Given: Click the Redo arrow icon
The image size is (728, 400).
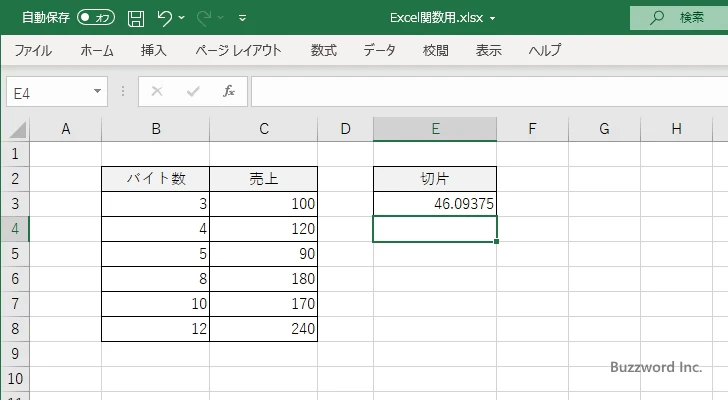Looking at the screenshot, I should [x=204, y=18].
